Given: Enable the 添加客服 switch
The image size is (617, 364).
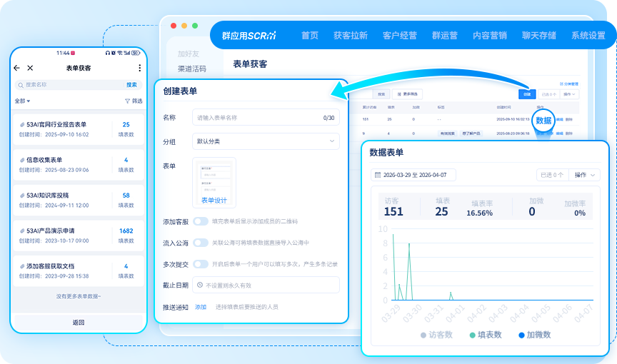Looking at the screenshot, I should (201, 221).
